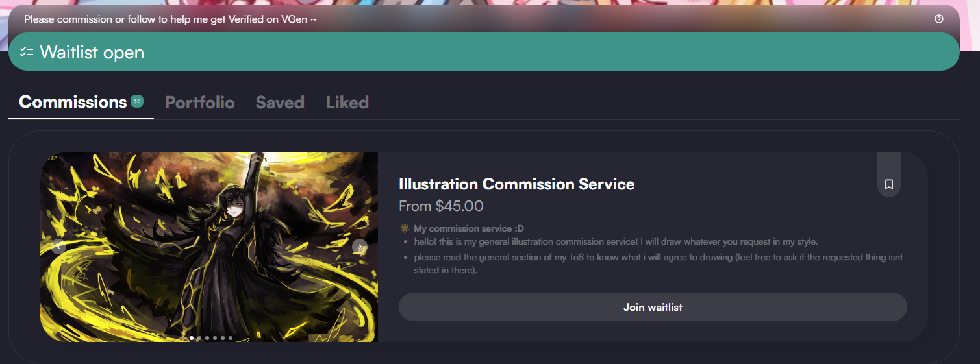Viewport: 980px width, 364px height.
Task: Click the sun emoji before commission description
Action: [405, 228]
